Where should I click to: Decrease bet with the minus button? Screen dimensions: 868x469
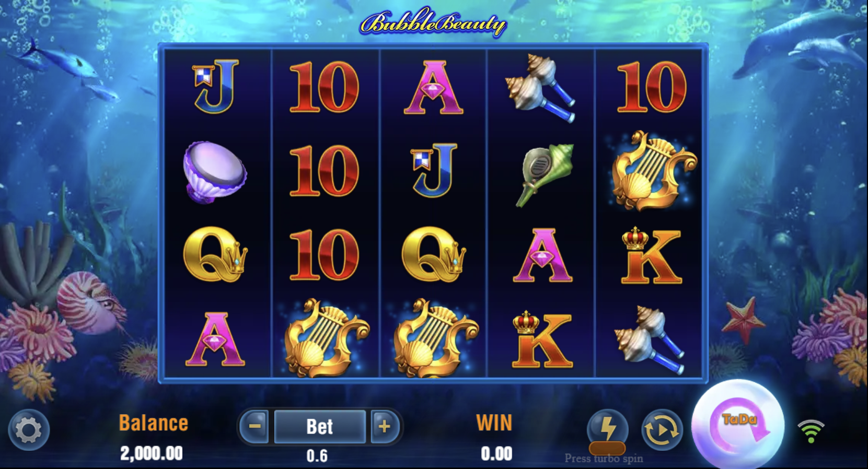[x=254, y=426]
